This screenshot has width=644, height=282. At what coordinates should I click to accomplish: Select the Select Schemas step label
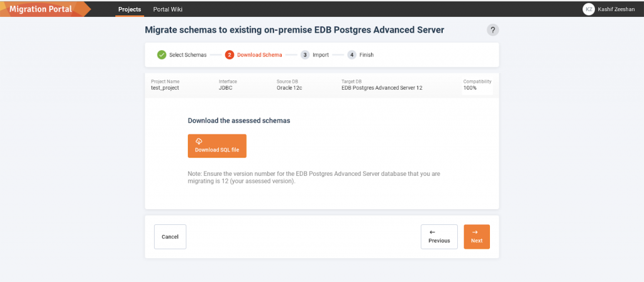pyautogui.click(x=187, y=55)
